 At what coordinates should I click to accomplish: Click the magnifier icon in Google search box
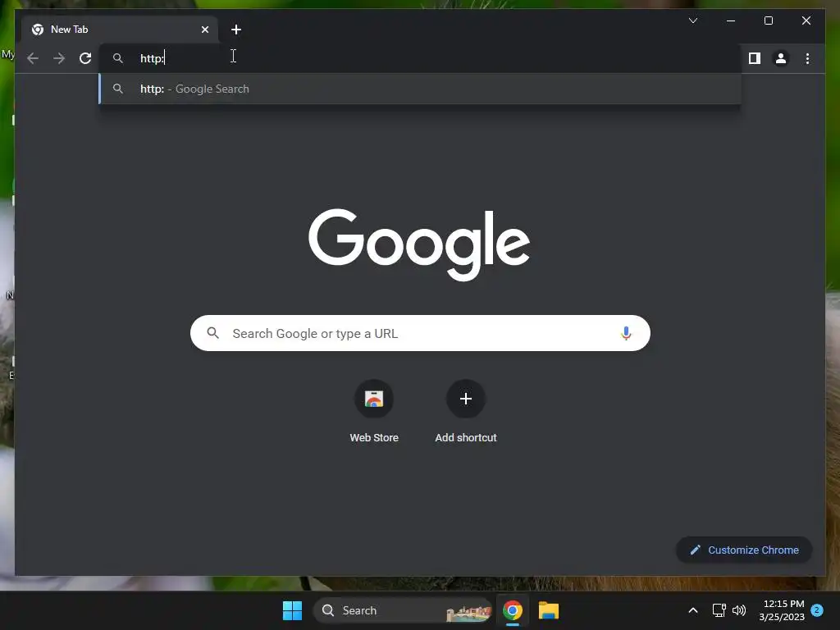212,333
